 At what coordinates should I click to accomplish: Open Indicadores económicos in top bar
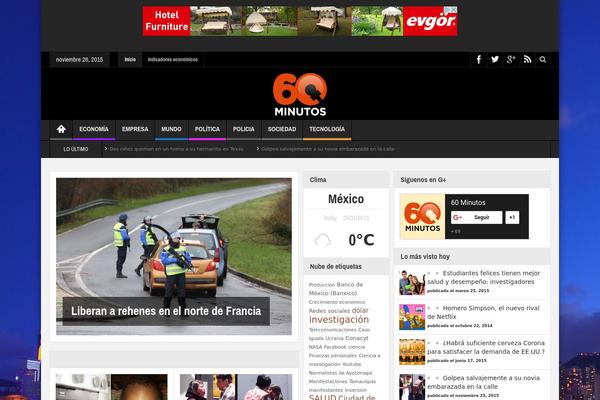(x=173, y=60)
